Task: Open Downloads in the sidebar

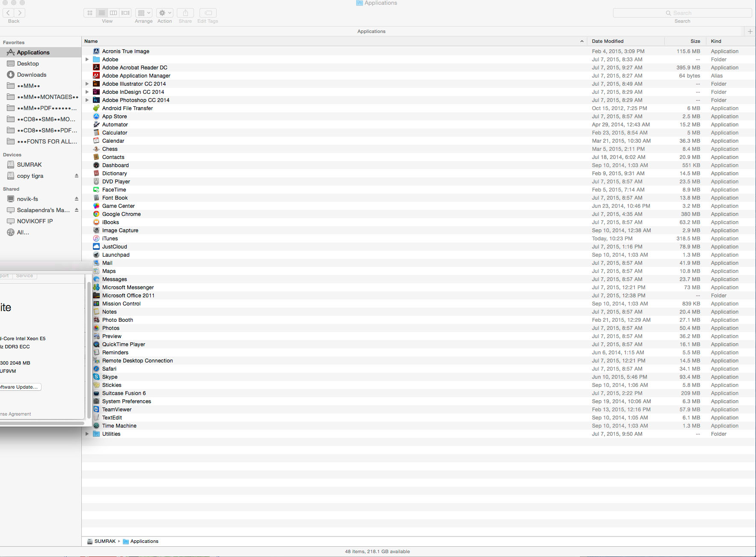Action: [x=41, y=75]
